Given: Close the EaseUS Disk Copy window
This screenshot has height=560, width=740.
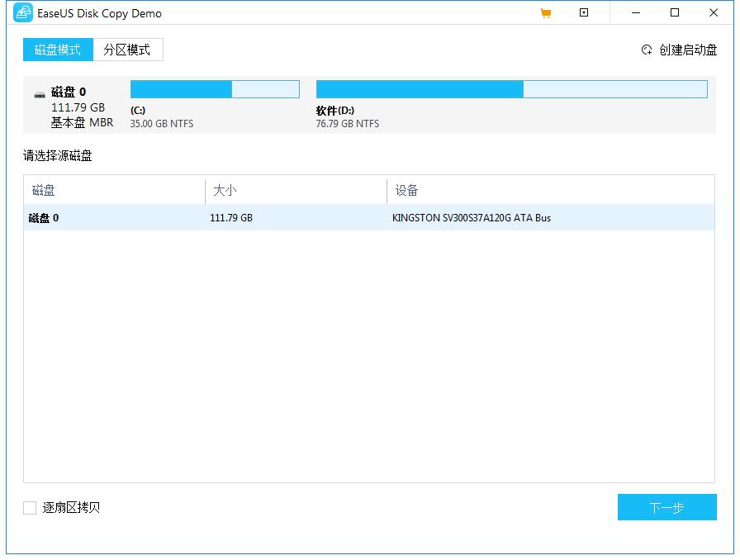Looking at the screenshot, I should point(714,12).
